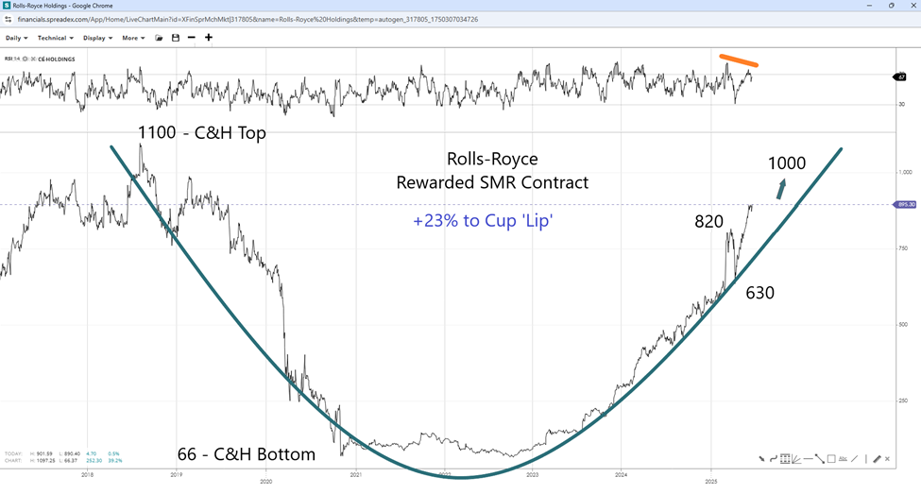This screenshot has width=921, height=494.
Task: Toggle the RSI indicator settings icon
Action: tap(25, 59)
